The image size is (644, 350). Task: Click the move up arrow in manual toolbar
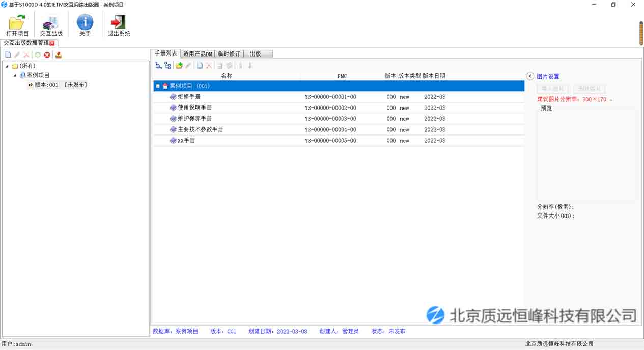coord(240,66)
